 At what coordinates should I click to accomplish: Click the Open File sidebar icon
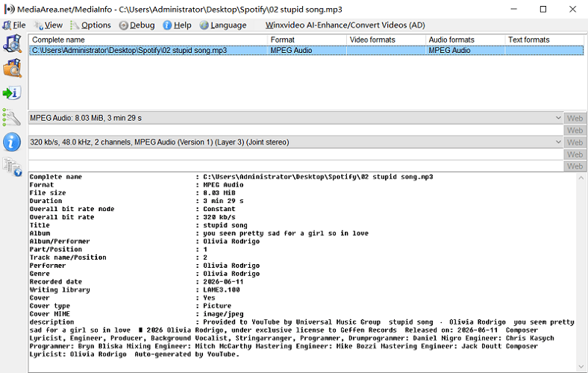tap(13, 43)
